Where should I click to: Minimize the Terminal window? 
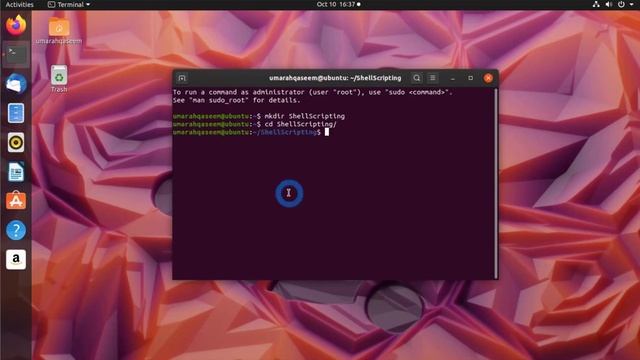tap(453, 78)
